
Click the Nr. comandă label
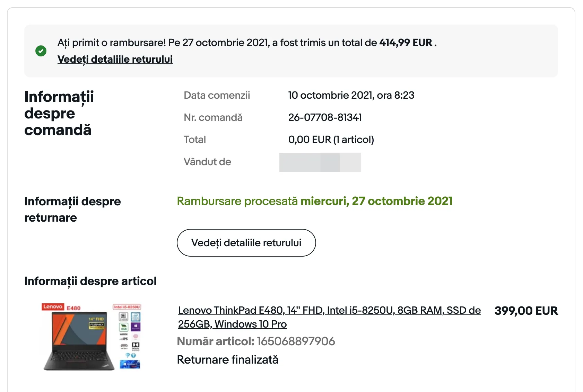[213, 117]
